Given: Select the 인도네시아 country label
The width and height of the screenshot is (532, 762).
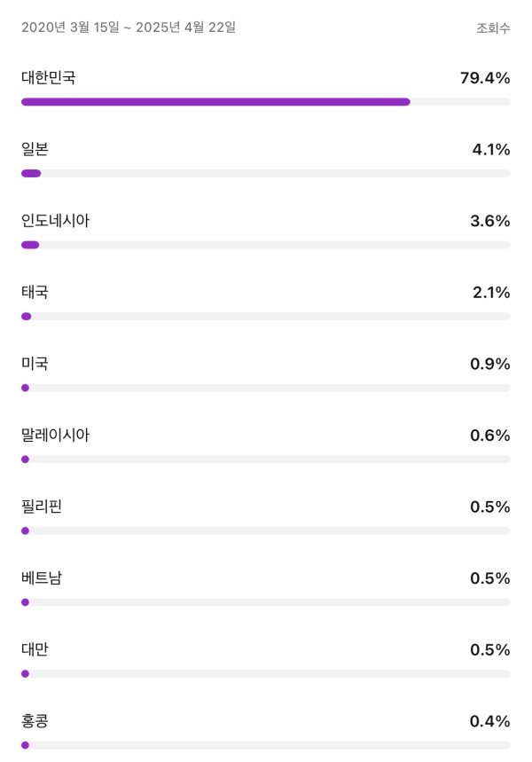Looking at the screenshot, I should (55, 221).
